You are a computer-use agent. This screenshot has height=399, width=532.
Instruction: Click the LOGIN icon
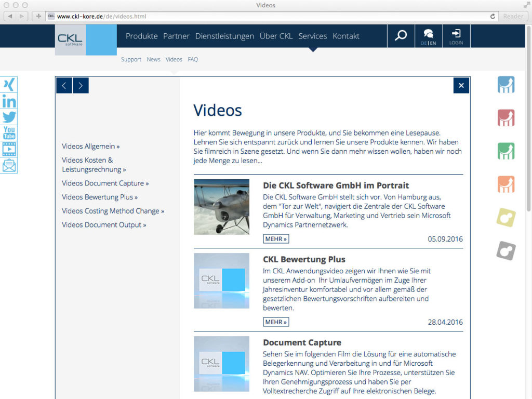(x=456, y=36)
